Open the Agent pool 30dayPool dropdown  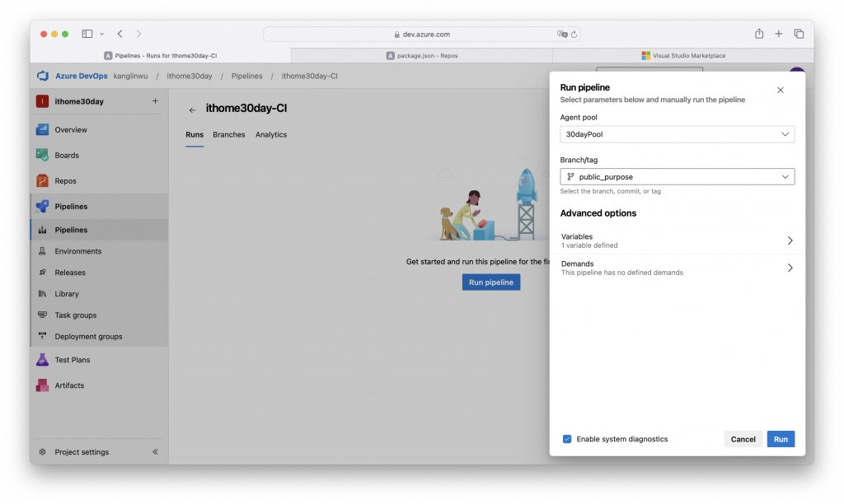pos(678,134)
